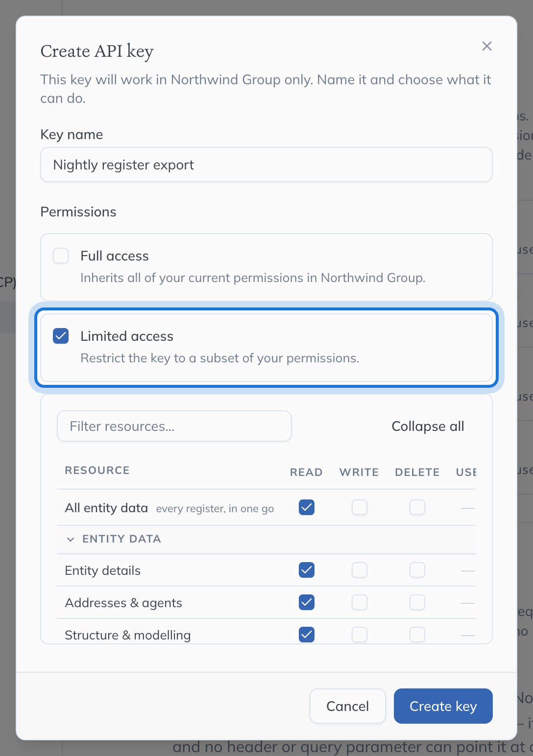The width and height of the screenshot is (533, 756).
Task: Click the WRITE column header
Action: pyautogui.click(x=359, y=472)
